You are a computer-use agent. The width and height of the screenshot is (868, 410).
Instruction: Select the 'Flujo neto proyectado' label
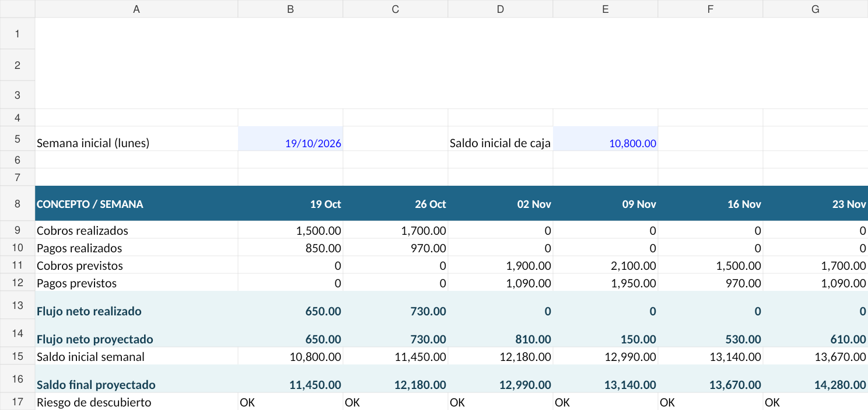[136, 333]
